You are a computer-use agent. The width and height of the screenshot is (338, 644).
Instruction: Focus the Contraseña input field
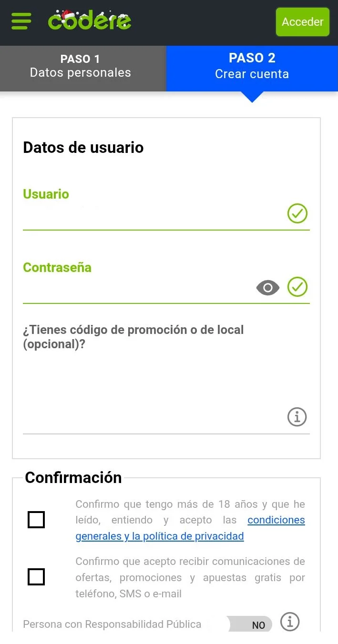point(136,288)
